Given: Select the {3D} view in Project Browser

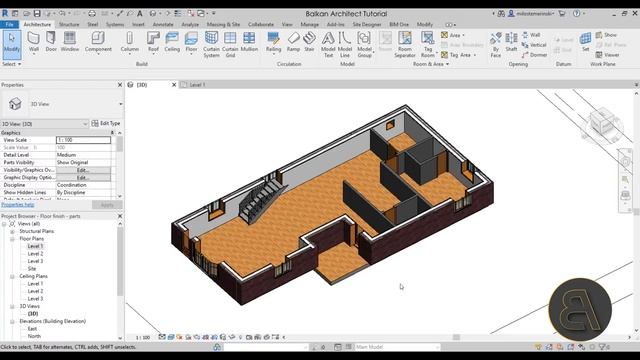Looking at the screenshot, I should coord(33,314).
